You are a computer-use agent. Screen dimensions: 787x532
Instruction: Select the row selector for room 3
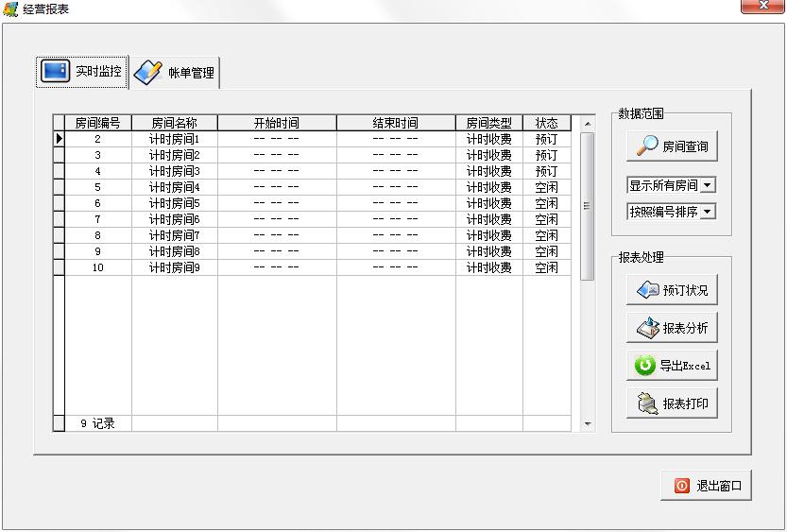click(x=59, y=155)
